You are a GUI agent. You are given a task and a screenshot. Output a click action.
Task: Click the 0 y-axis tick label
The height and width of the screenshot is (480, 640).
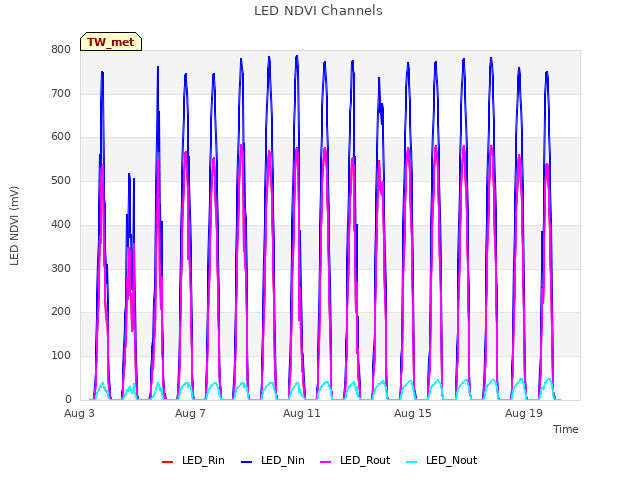[68, 399]
